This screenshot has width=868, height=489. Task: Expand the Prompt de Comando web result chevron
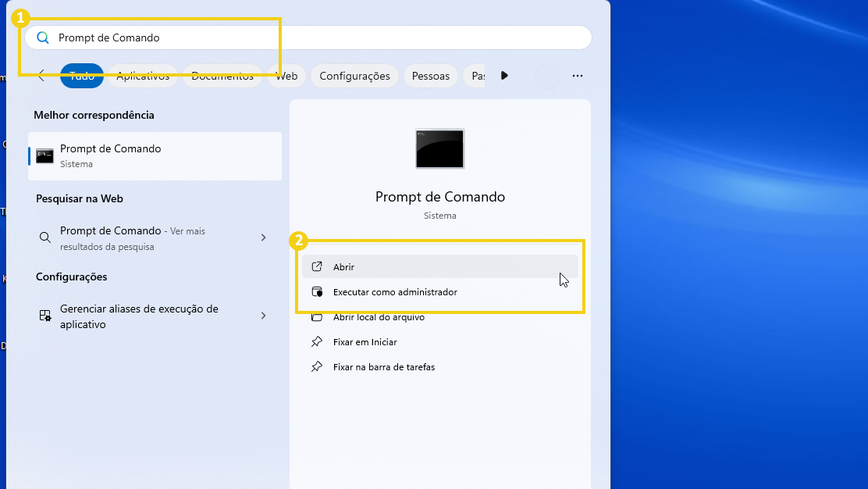tap(263, 237)
